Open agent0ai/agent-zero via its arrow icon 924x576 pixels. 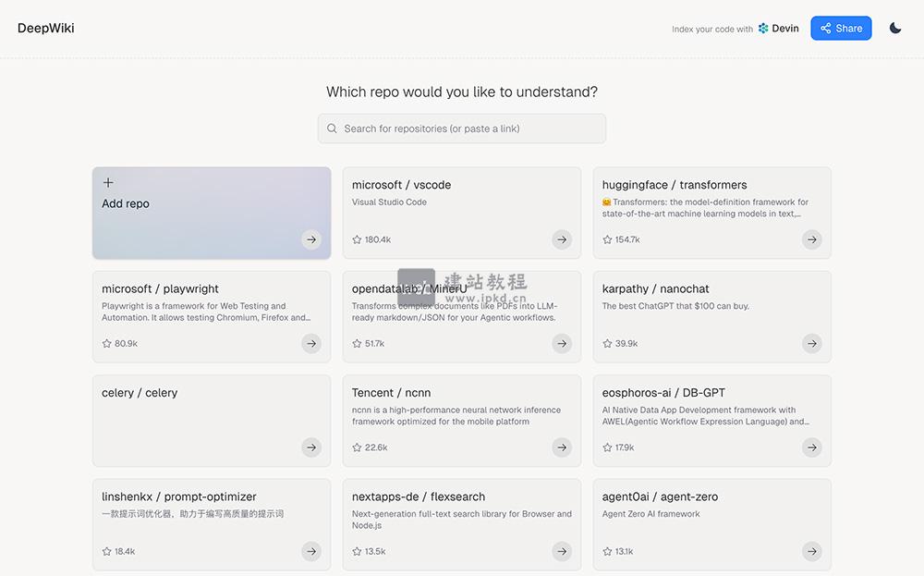[x=811, y=551]
